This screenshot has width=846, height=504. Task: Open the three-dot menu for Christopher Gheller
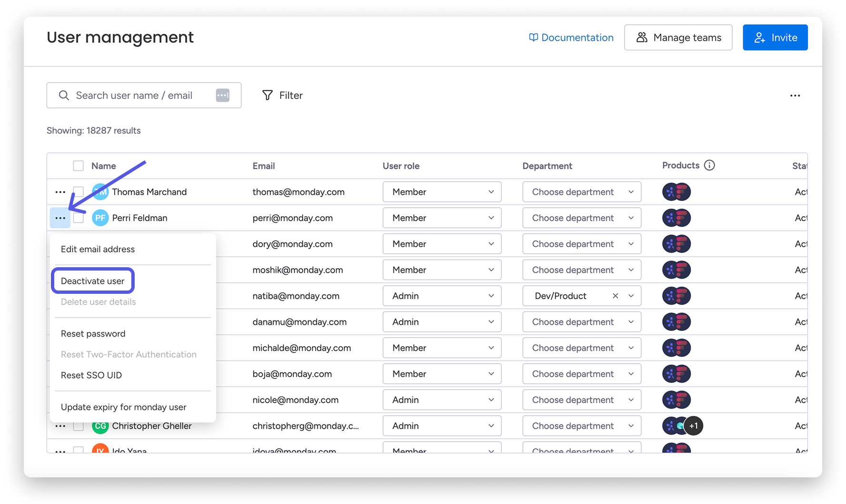(60, 426)
